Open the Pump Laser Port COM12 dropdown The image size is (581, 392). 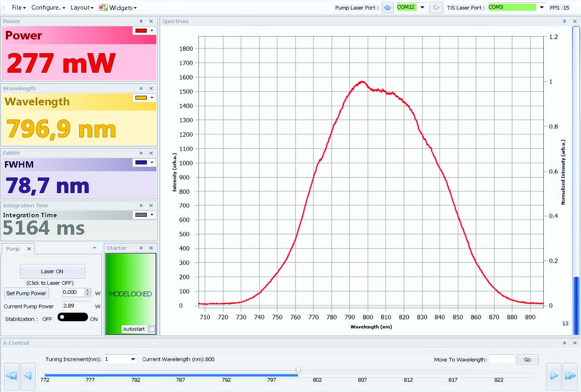(422, 7)
